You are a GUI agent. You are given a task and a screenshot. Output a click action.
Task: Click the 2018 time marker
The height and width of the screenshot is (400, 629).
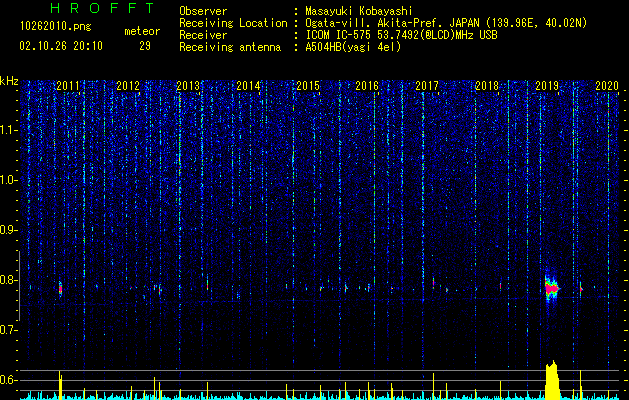pyautogui.click(x=487, y=85)
